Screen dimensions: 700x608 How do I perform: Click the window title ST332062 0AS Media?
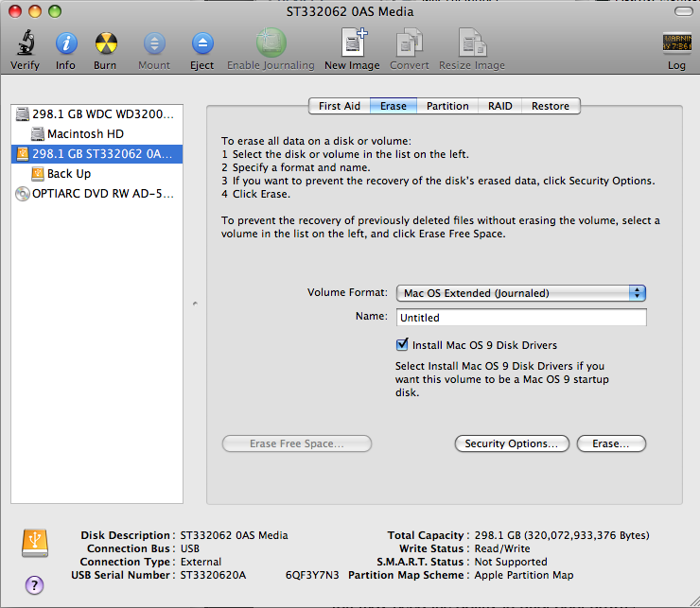(x=350, y=11)
